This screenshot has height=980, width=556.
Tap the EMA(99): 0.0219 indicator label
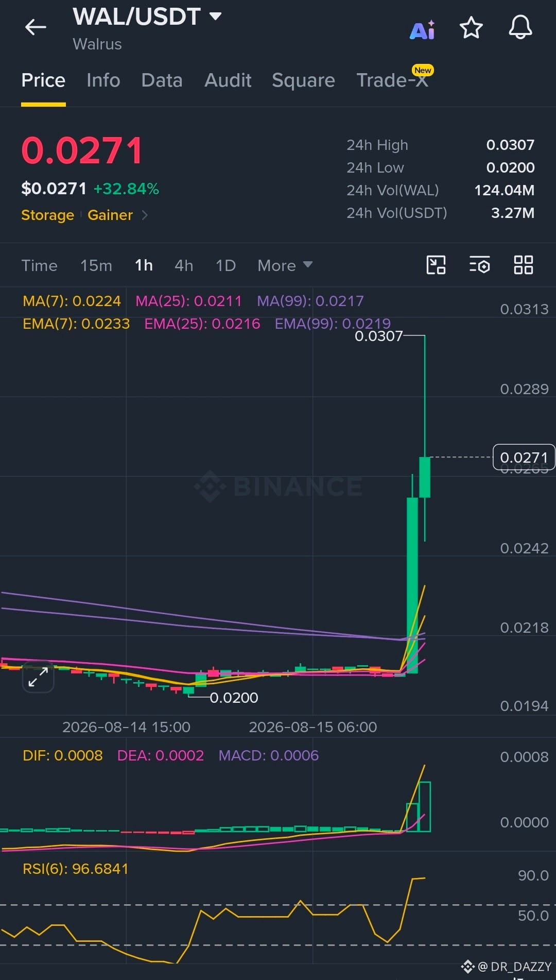(333, 324)
